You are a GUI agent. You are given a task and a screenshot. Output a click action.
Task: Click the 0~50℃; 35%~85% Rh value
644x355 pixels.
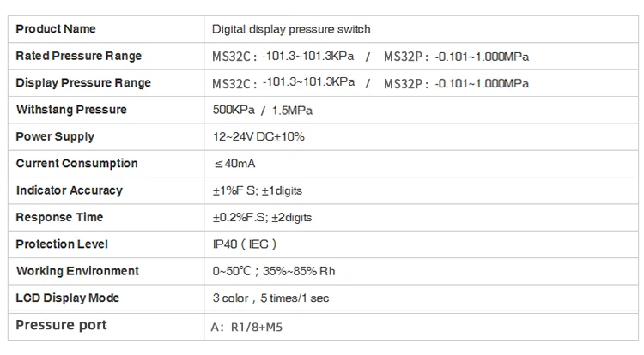(274, 271)
